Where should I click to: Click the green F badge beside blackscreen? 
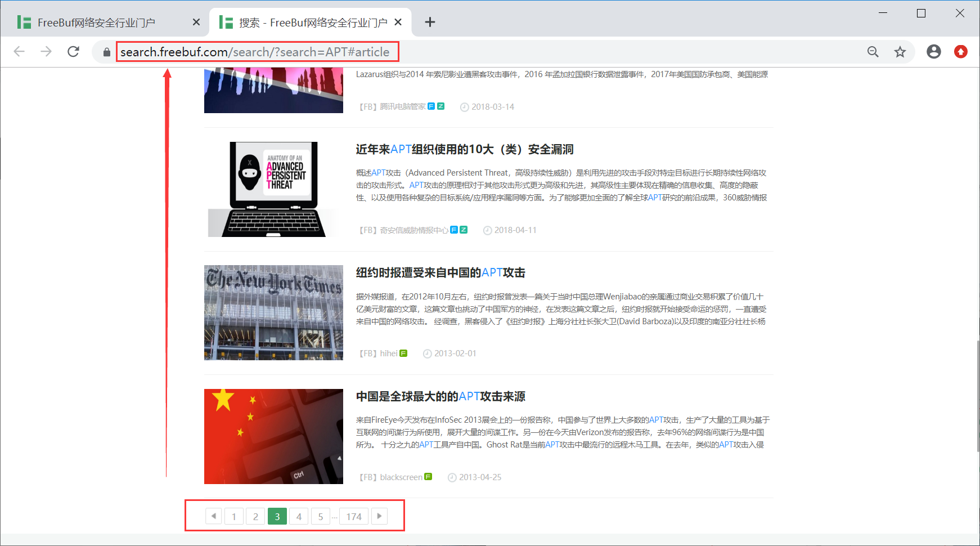(x=428, y=477)
